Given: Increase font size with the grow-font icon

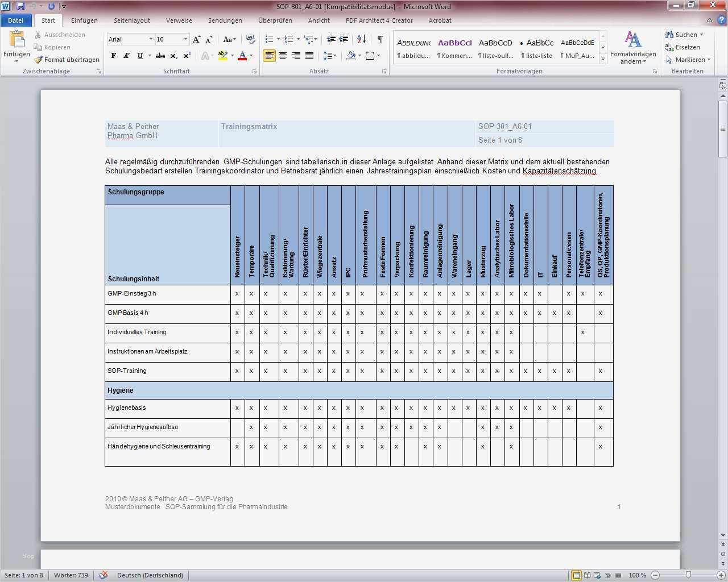Looking at the screenshot, I should pos(196,39).
